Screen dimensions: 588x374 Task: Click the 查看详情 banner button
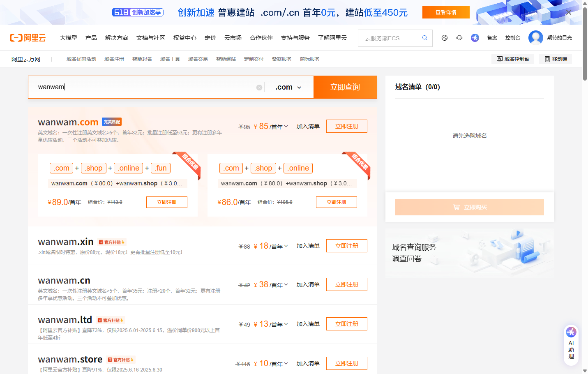tap(446, 12)
